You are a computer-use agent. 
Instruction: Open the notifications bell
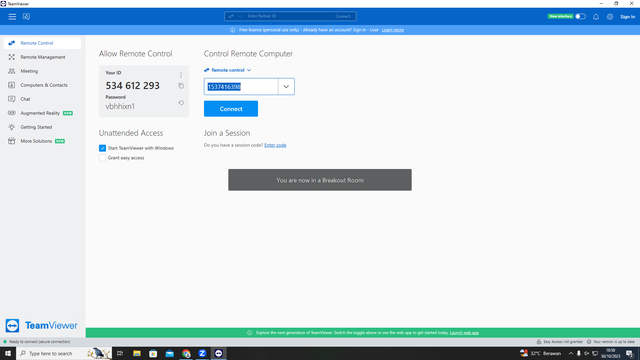(596, 17)
